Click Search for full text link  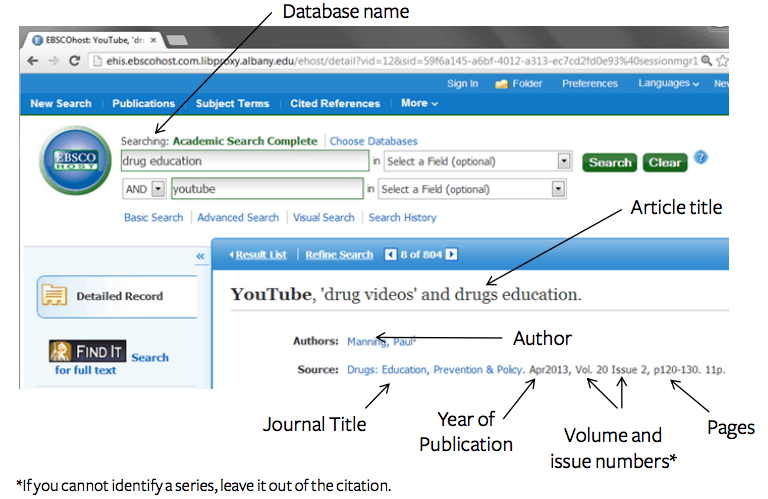click(x=112, y=364)
